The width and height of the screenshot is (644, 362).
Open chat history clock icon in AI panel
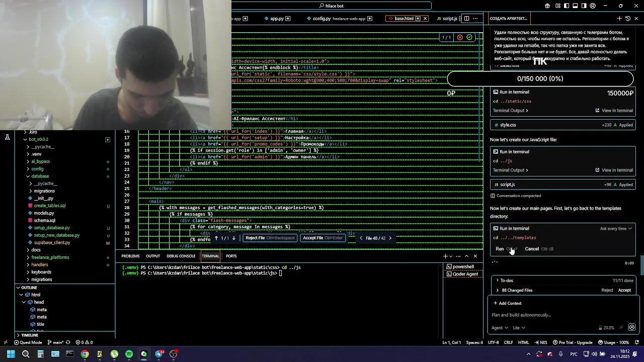pos(628,19)
